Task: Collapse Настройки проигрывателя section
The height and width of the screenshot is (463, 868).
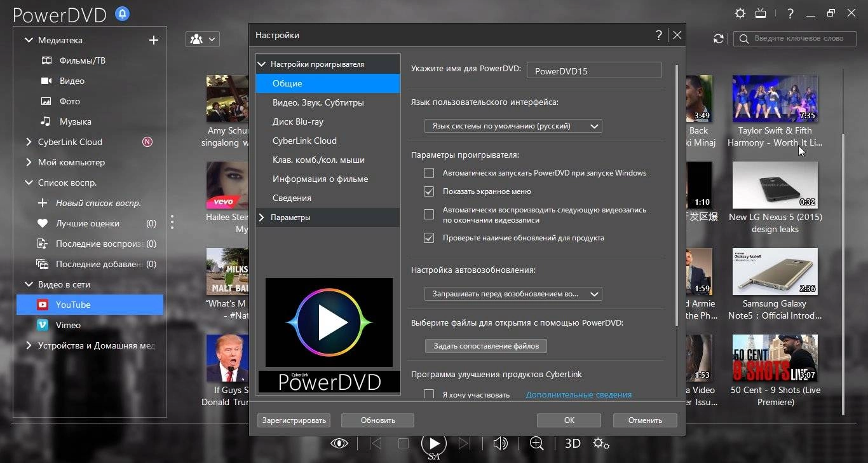Action: tap(261, 64)
